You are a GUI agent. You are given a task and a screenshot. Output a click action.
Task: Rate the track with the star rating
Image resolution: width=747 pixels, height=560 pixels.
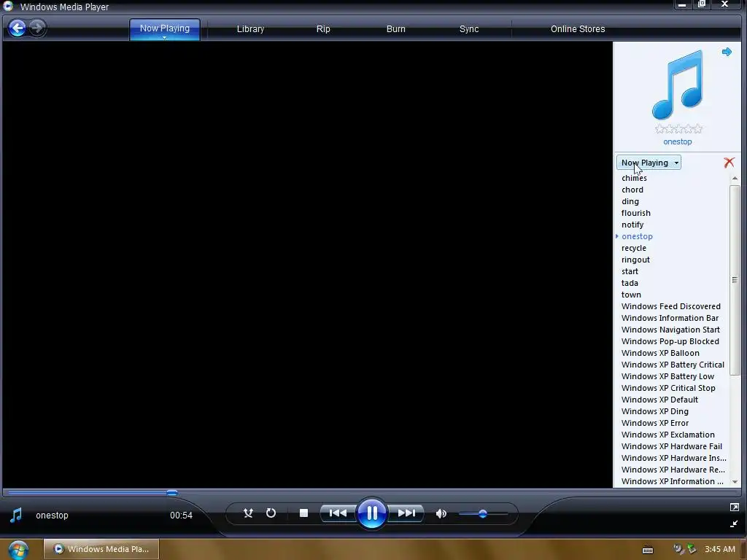pyautogui.click(x=678, y=128)
